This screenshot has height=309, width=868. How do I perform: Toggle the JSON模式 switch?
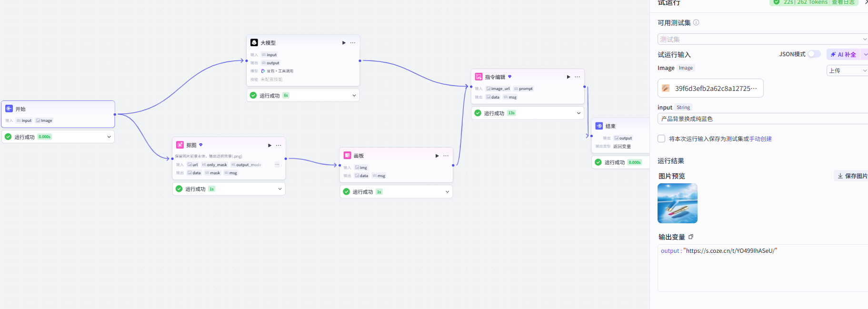(x=814, y=54)
